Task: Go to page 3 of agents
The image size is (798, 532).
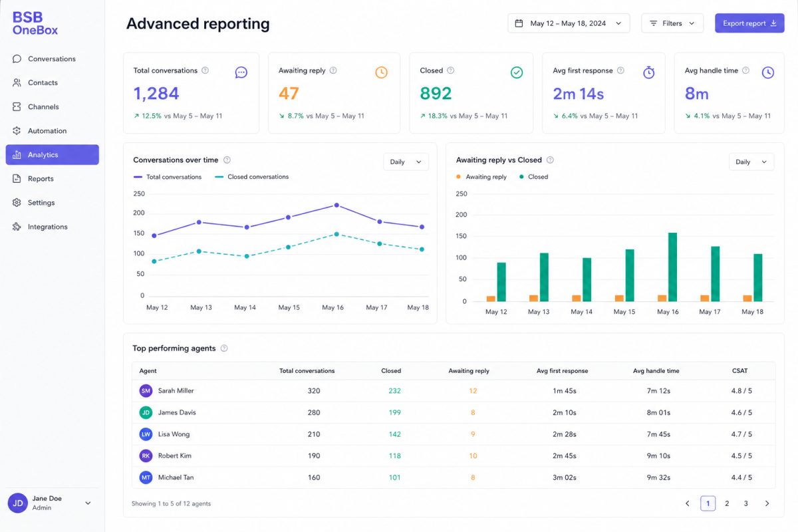Action: click(x=746, y=503)
